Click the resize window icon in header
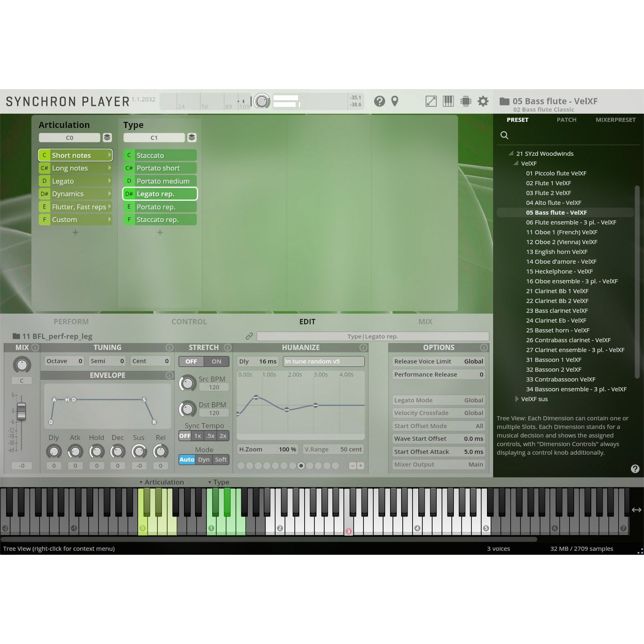644x644 pixels. tap(431, 101)
